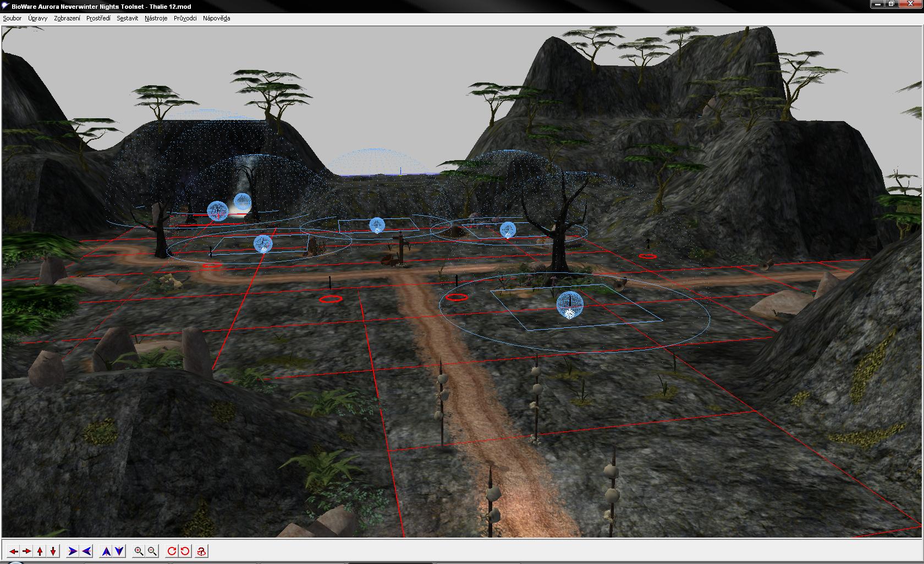Select the large blue sphere near the bare tree

point(569,304)
